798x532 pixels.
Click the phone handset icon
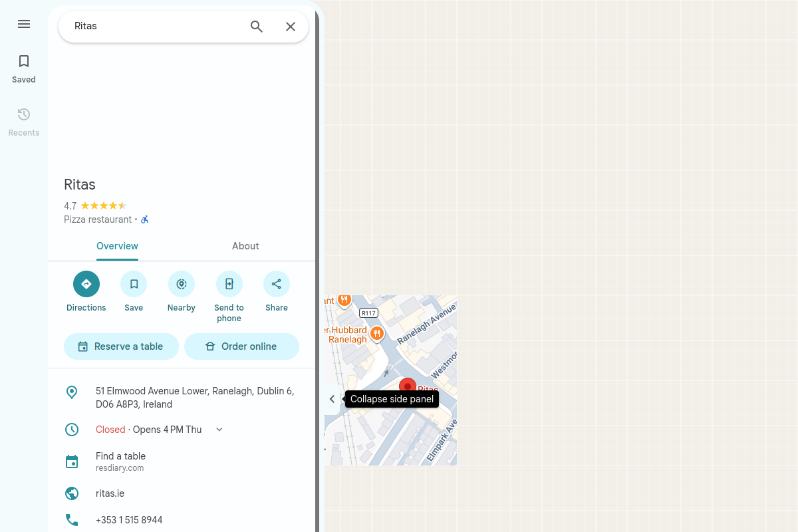72,520
